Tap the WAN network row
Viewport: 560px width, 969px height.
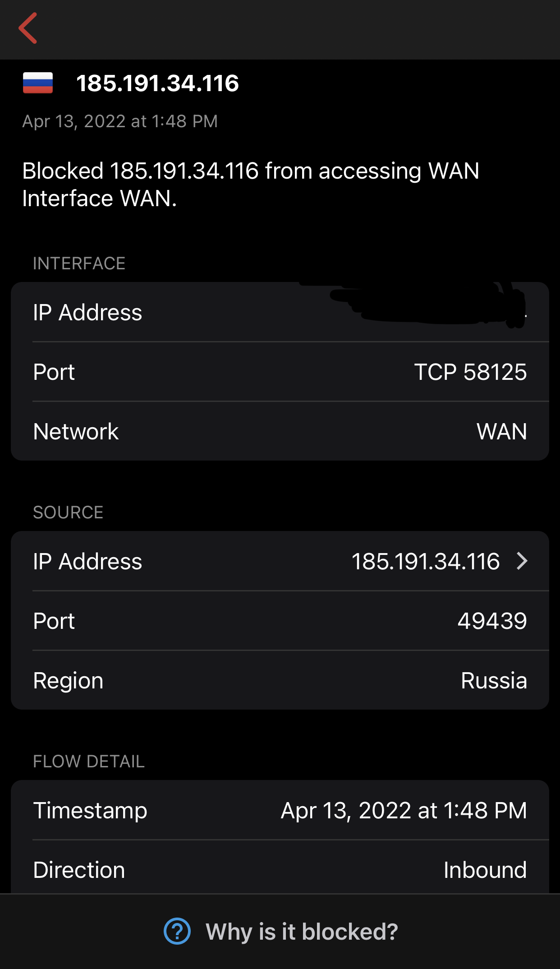[x=280, y=432]
